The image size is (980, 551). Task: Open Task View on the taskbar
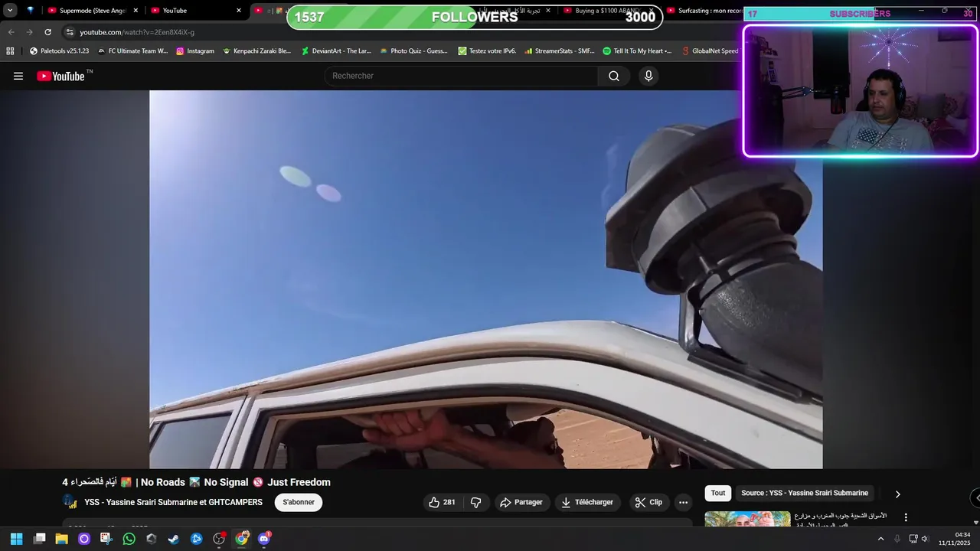(40, 539)
